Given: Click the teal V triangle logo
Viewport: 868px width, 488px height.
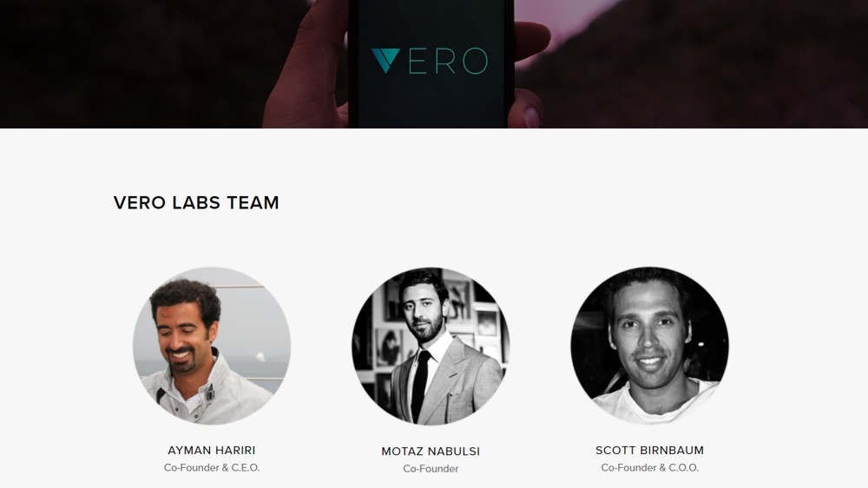Looking at the screenshot, I should pos(385,61).
